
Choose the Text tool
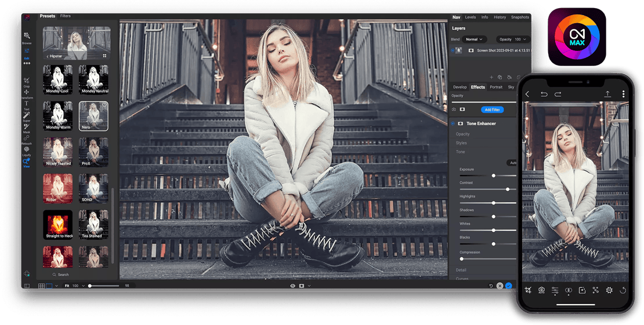pyautogui.click(x=27, y=104)
